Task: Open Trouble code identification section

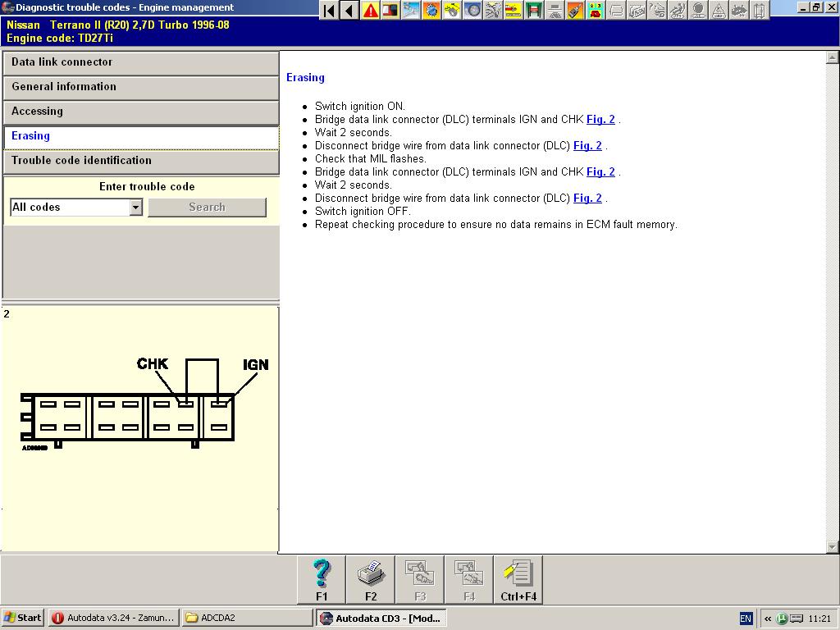Action: tap(141, 161)
